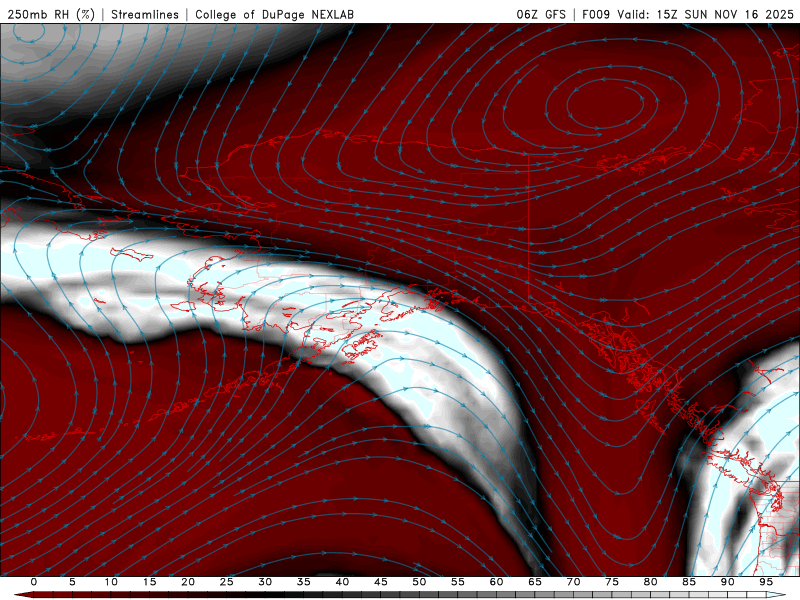Click the color scale label "5"
Viewport: 800px width, 600px height.
tap(72, 582)
